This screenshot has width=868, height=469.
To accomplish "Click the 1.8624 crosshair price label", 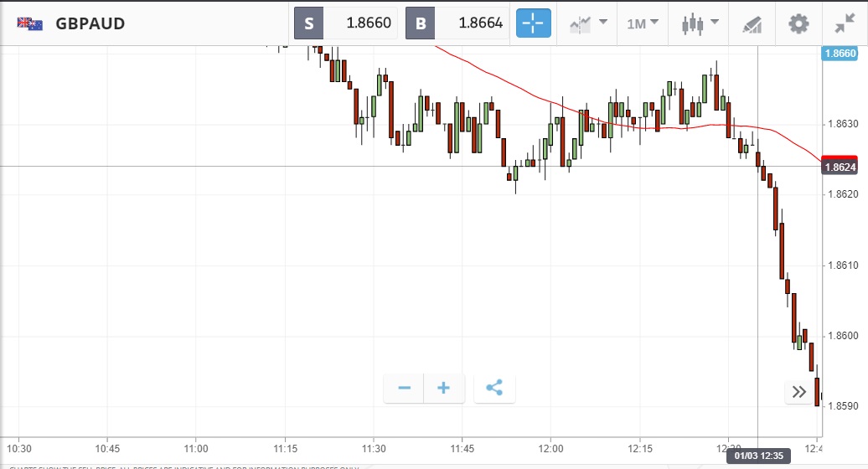I will pyautogui.click(x=840, y=167).
